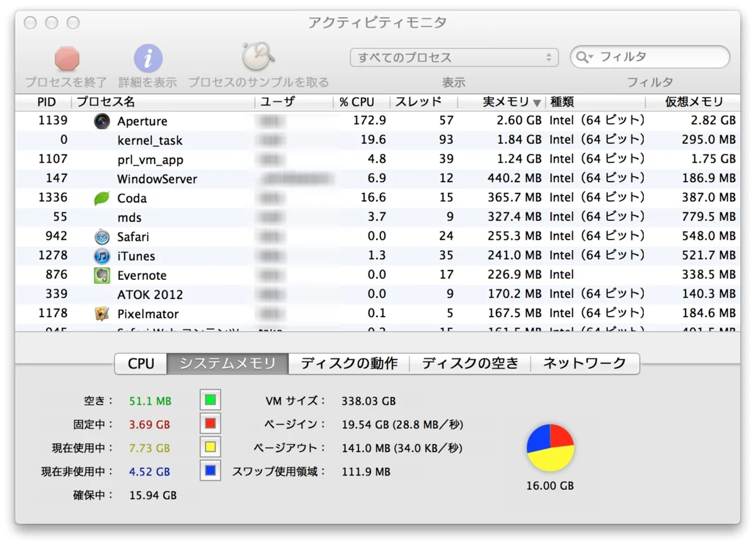Image resolution: width=756 pixels, height=546 pixels.
Task: Sort by the プロセス名 column header
Action: [164, 102]
